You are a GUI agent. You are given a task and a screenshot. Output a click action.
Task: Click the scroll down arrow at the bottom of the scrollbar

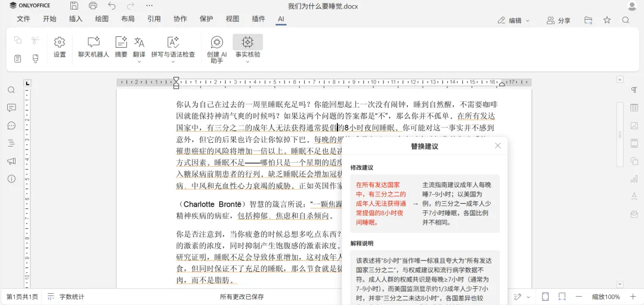[x=620, y=285]
